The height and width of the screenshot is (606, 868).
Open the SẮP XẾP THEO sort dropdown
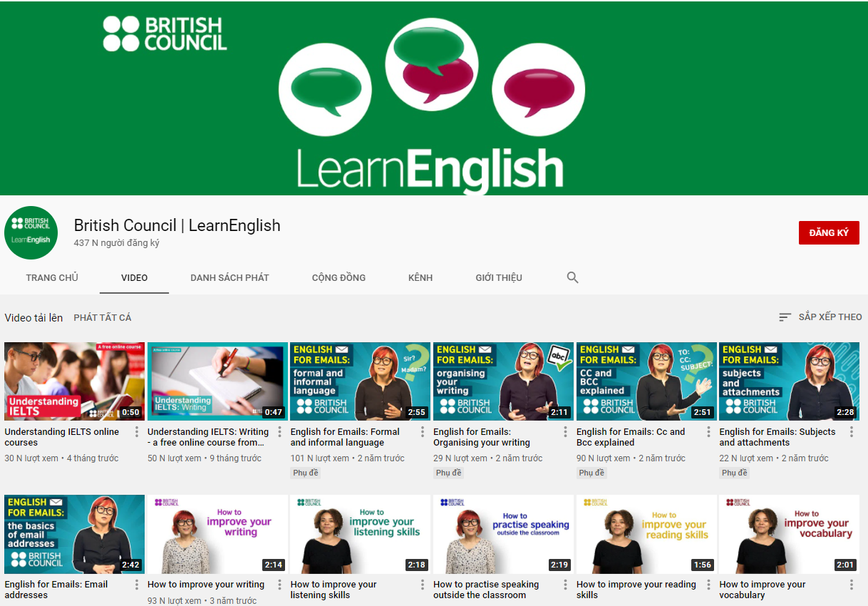(x=820, y=317)
